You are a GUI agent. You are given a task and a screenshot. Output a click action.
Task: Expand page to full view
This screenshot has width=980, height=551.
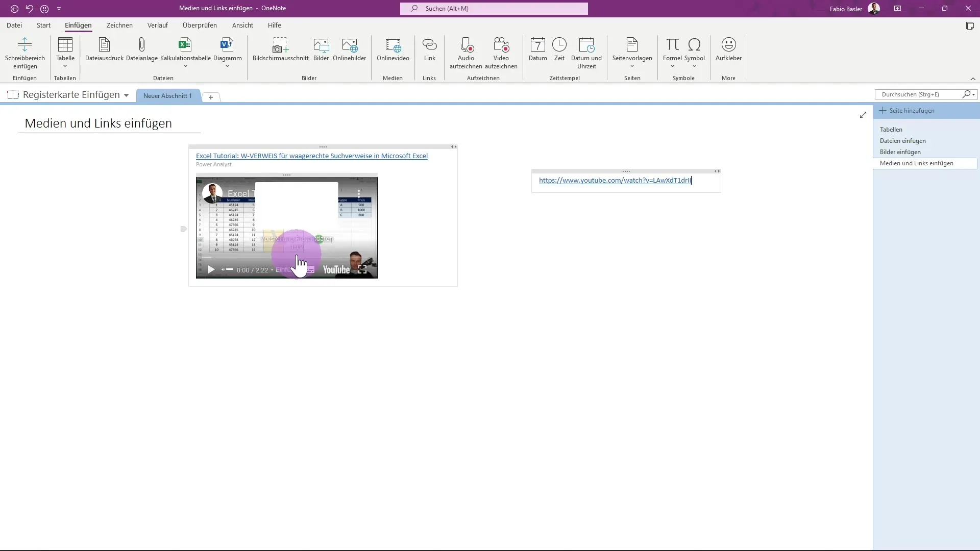863,115
